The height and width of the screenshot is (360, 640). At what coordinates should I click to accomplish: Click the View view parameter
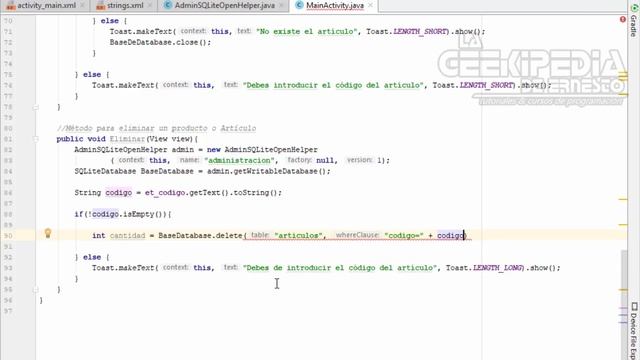pyautogui.click(x=170, y=139)
